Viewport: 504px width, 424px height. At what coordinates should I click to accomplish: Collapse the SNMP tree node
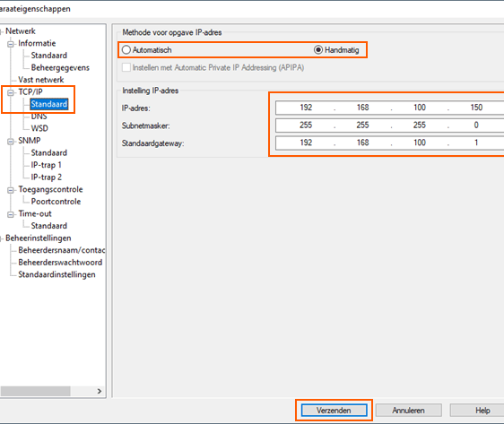11,142
